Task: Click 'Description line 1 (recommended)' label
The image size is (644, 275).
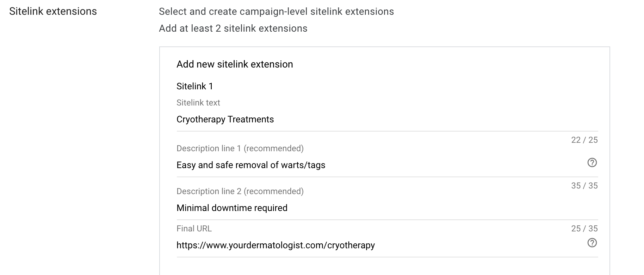Action: (240, 148)
